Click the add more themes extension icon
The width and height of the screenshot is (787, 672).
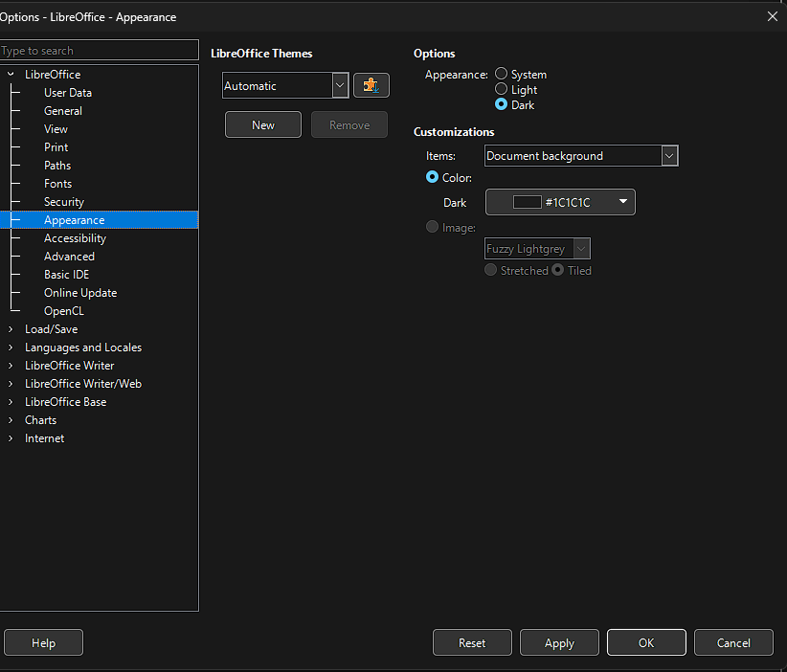371,85
